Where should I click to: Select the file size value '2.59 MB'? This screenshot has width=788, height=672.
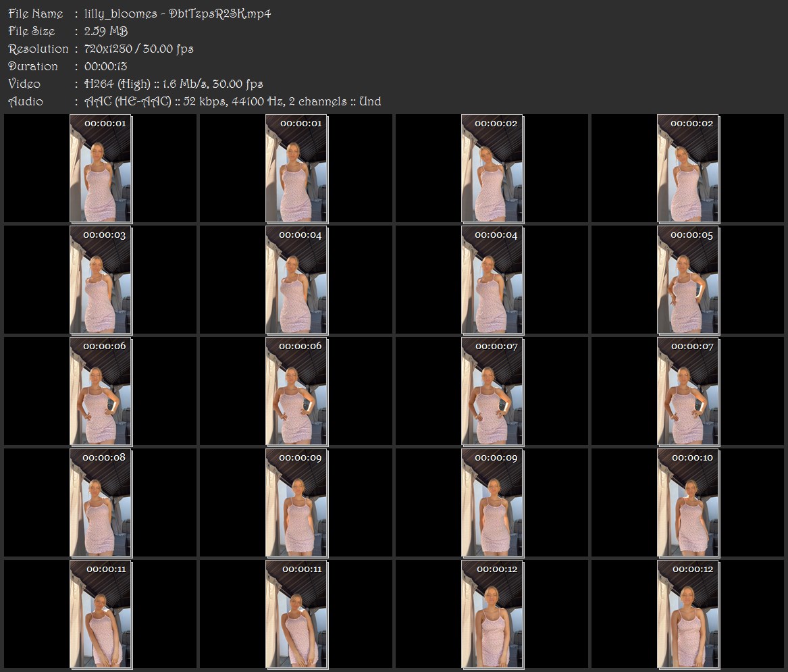point(106,31)
